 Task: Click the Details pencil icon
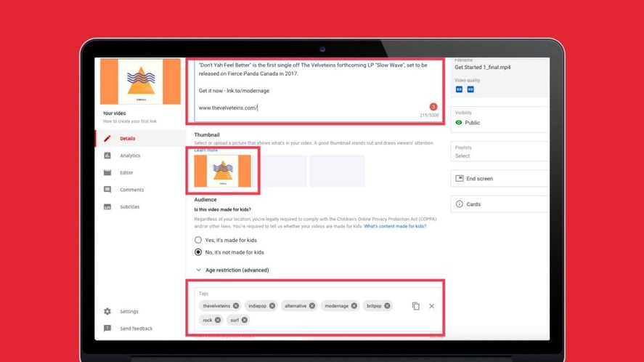[107, 139]
